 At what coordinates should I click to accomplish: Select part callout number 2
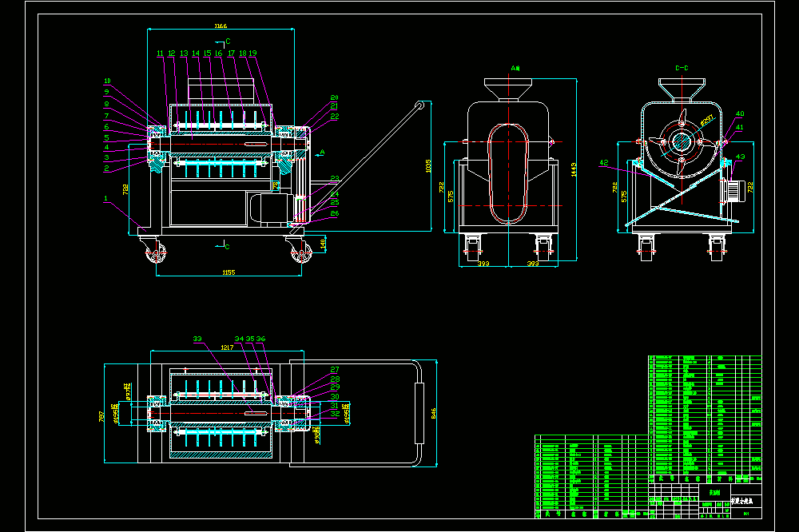(x=106, y=169)
